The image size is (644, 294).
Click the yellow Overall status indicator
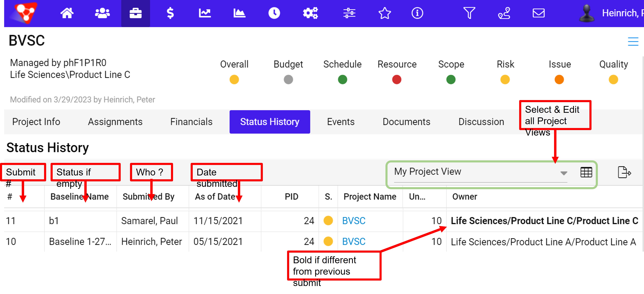[234, 79]
